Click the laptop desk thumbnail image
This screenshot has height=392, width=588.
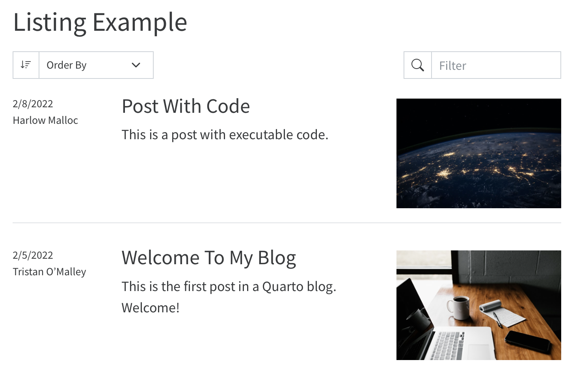tap(478, 305)
